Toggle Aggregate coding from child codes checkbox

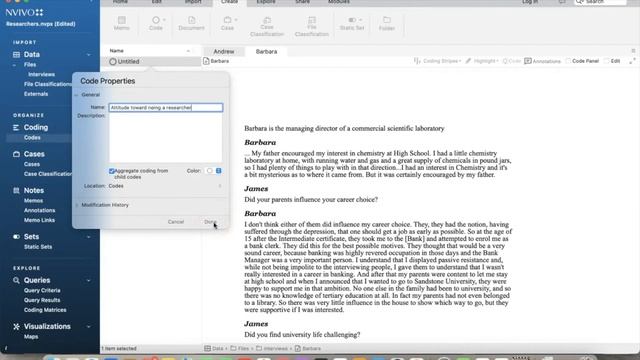pyautogui.click(x=112, y=171)
